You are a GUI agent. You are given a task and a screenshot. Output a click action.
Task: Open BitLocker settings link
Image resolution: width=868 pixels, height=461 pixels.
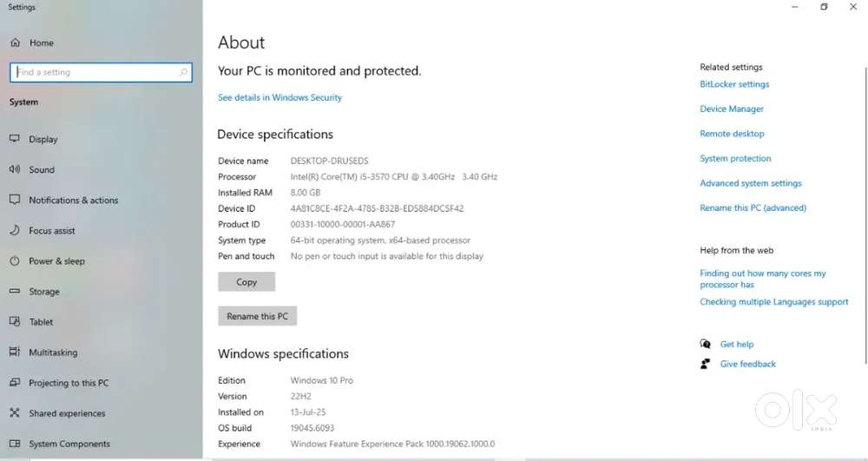point(734,84)
